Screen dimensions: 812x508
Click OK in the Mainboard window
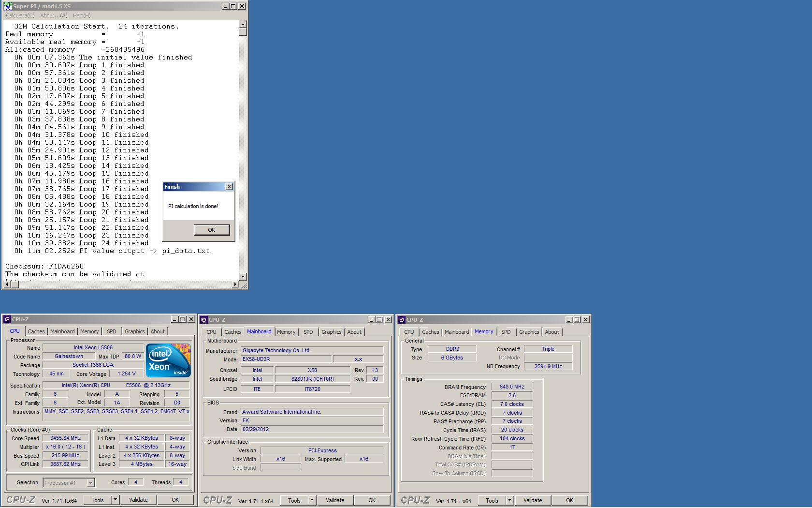372,500
